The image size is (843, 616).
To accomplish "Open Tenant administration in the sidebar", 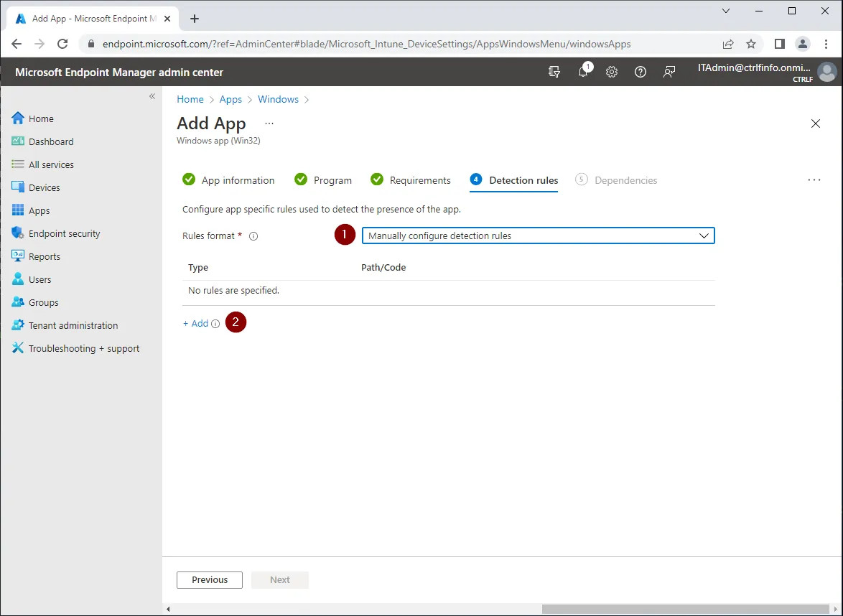I will tap(65, 325).
